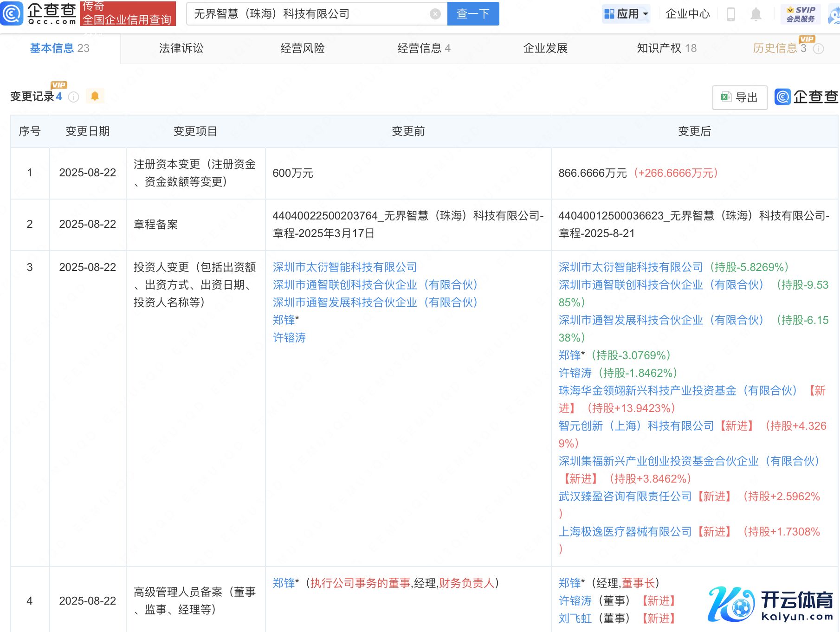The image size is (840, 632).
Task: Open the 开云体育 kaiyun.com ad
Action: tap(770, 603)
